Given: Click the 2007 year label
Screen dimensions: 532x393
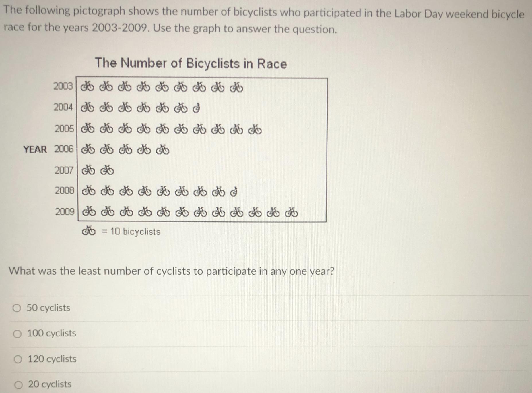Looking at the screenshot, I should [x=64, y=170].
